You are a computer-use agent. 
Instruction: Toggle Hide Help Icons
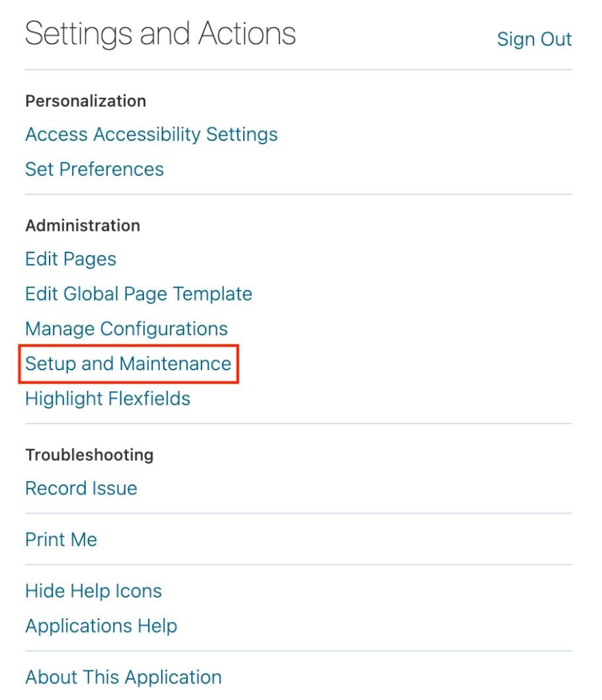(x=93, y=590)
